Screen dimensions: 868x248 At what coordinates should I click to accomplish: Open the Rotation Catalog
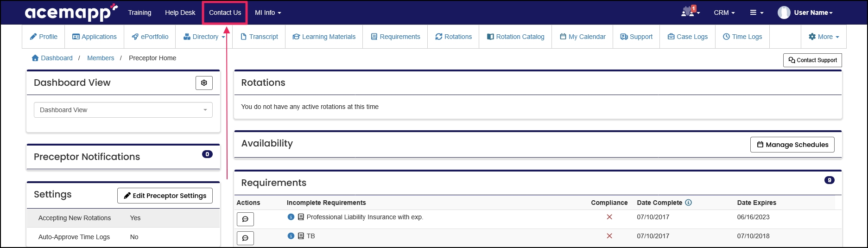point(515,37)
